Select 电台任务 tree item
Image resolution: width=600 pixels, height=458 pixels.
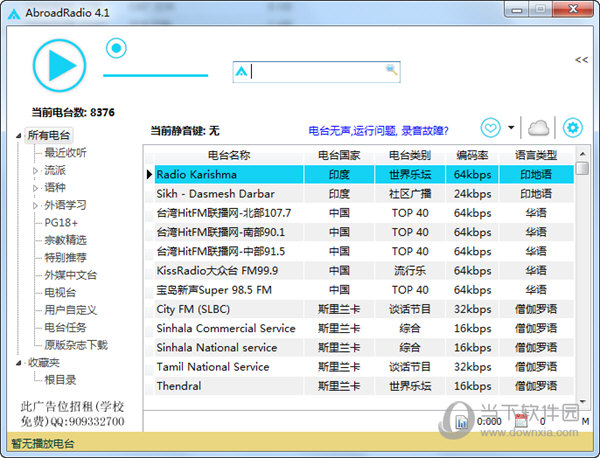(x=65, y=328)
